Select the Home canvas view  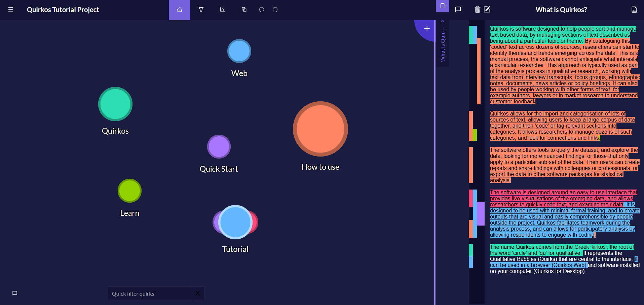tap(179, 10)
